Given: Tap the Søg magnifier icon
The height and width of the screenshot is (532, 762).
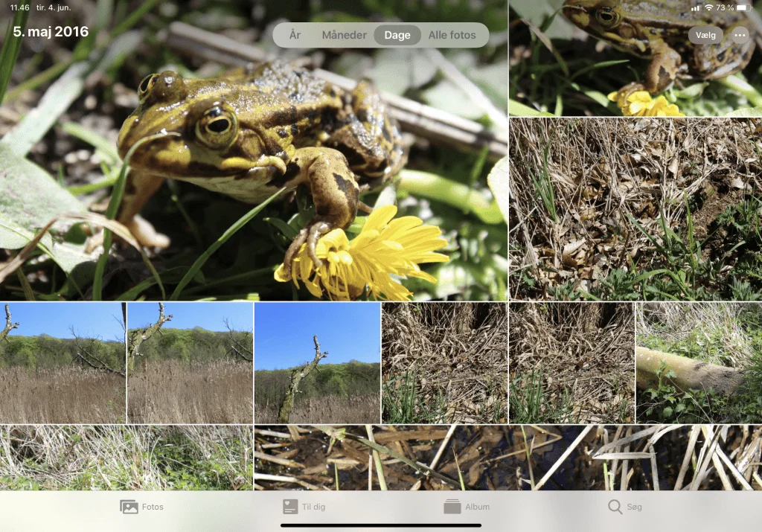Looking at the screenshot, I should tap(615, 507).
